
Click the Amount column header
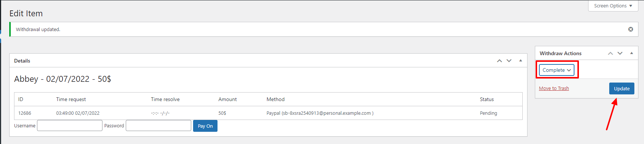(x=227, y=99)
